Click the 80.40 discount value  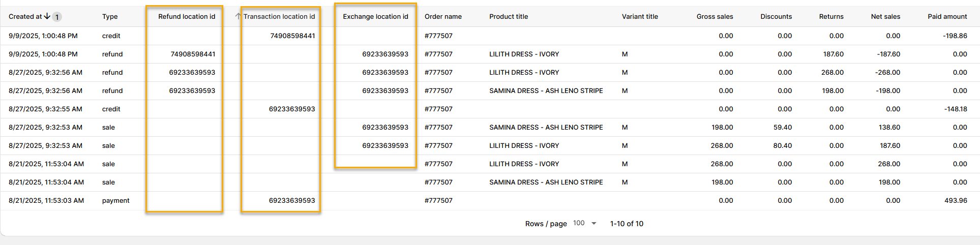782,145
